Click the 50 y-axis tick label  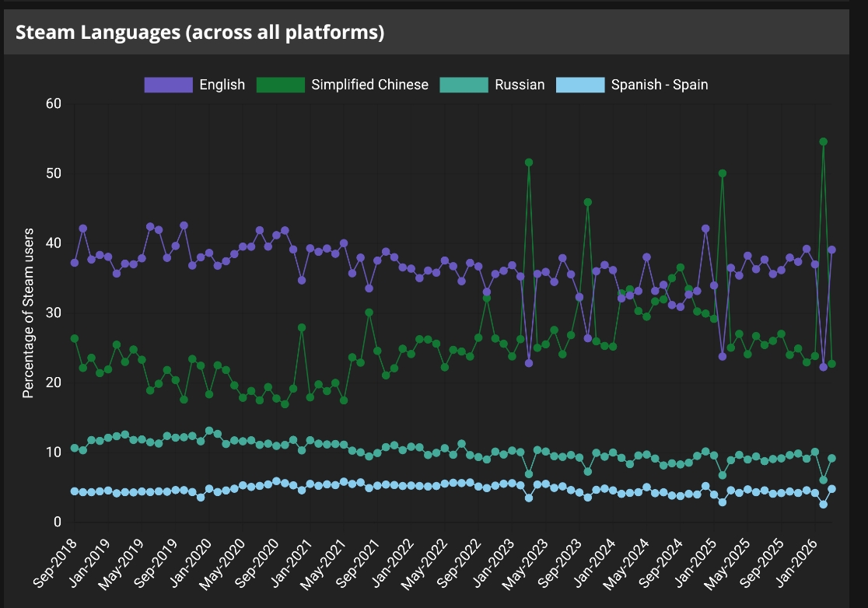[54, 173]
